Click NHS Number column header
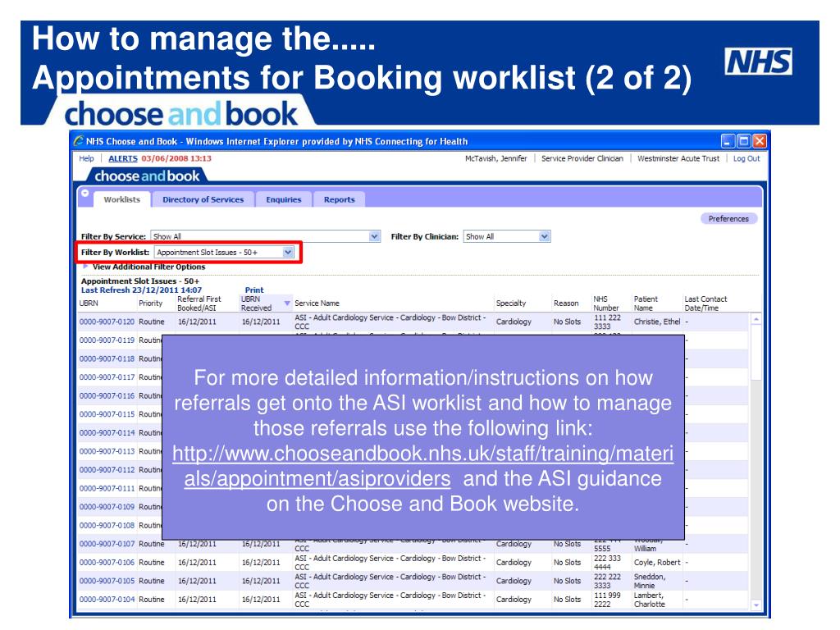Viewport: 840px width, 630px height. tap(606, 304)
